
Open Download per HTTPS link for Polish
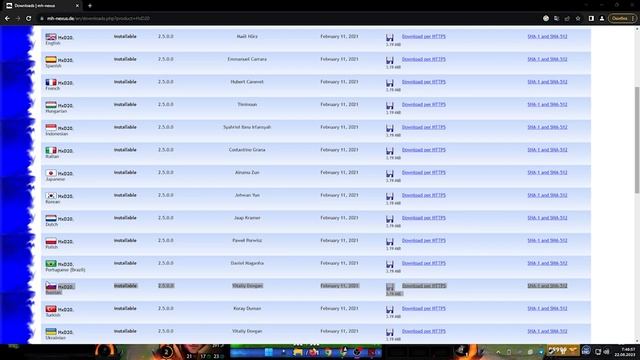tap(424, 240)
